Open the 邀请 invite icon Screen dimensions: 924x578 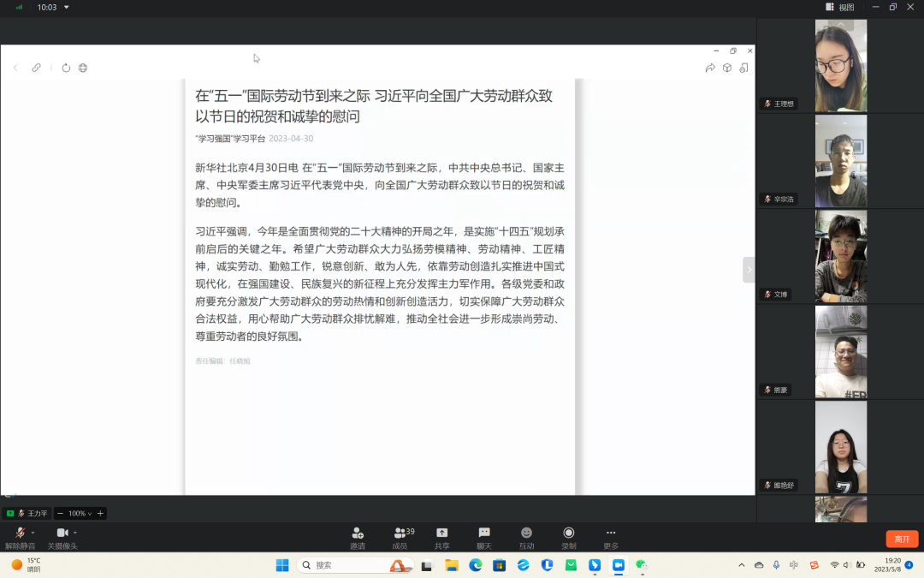tap(357, 537)
